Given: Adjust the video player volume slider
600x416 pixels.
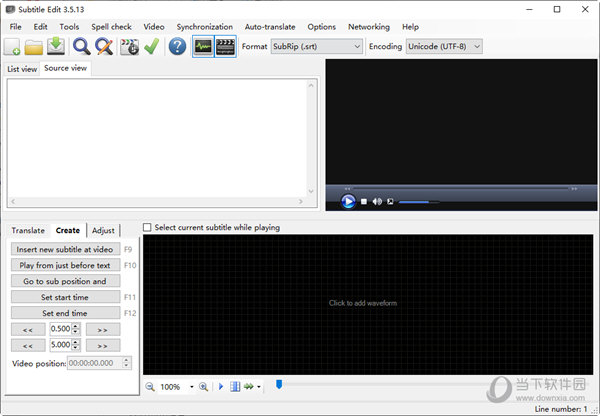Looking at the screenshot, I should point(419,202).
